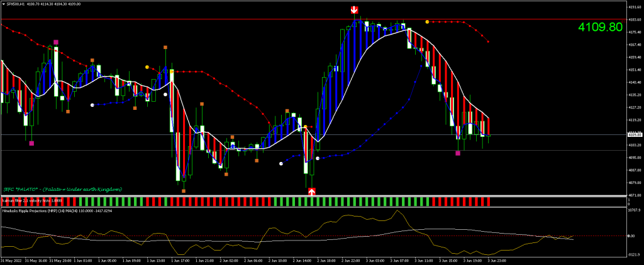
Task: Select white dot at start of blue dotted line
Action: pyautogui.click(x=92, y=105)
